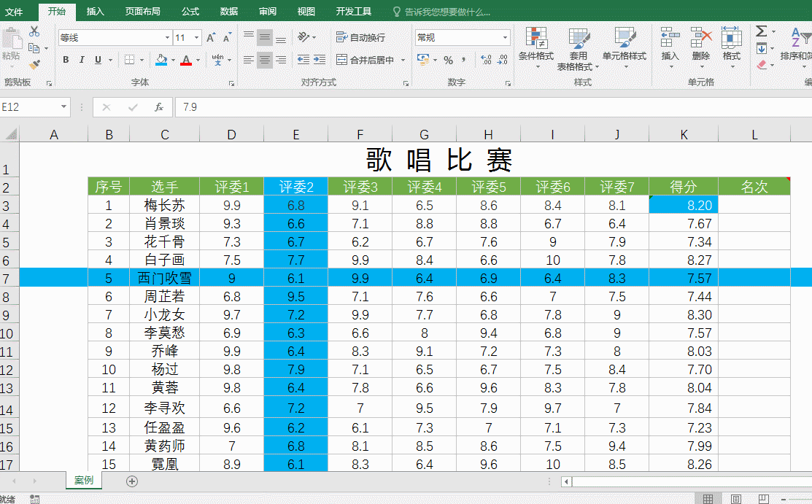Open the font name dropdown 等线
This screenshot has height=504, width=812.
(x=167, y=38)
